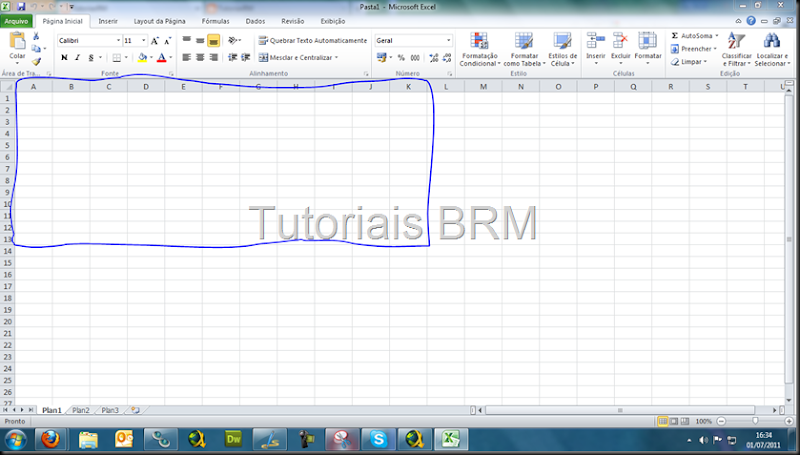
Task: Click the text orientation icon
Action: (234, 40)
